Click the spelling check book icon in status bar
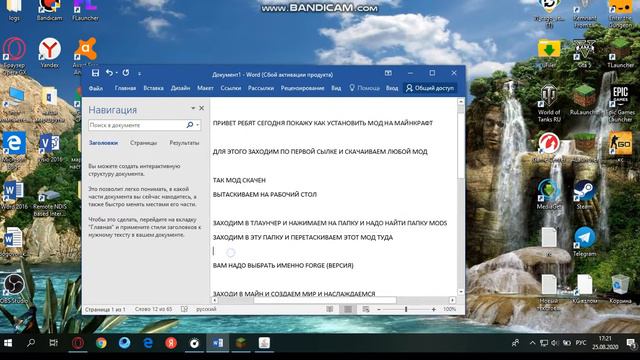The width and height of the screenshot is (640, 360). (x=184, y=309)
